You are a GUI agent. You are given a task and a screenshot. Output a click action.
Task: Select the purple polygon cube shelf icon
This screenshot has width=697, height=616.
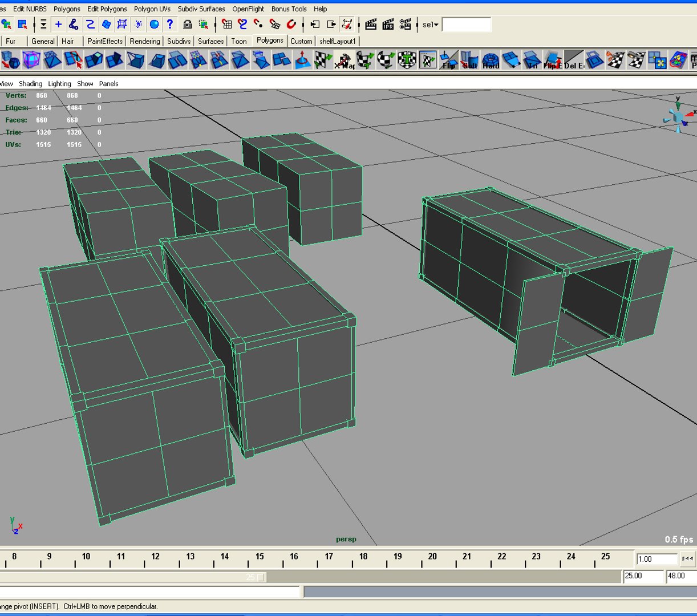click(31, 60)
